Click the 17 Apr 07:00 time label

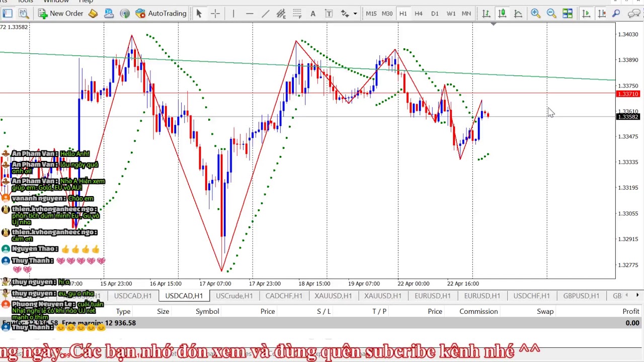pos(215,284)
